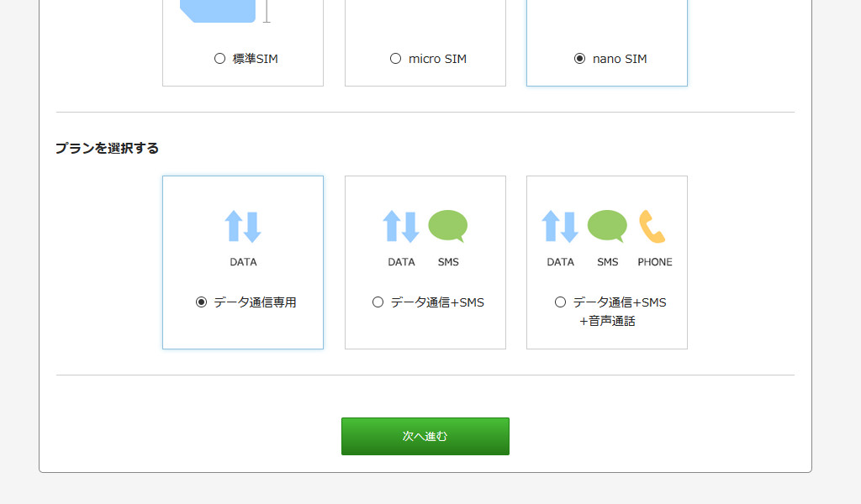
Task: Click the プランを選択する heading
Action: coord(107,148)
